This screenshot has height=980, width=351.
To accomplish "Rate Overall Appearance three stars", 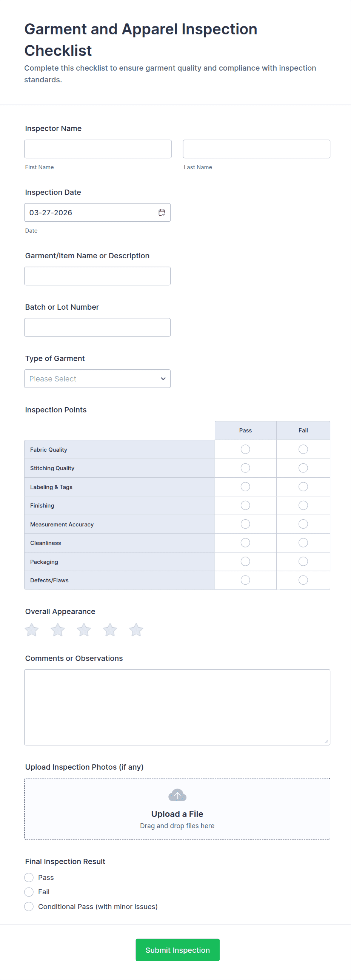I will coord(84,630).
